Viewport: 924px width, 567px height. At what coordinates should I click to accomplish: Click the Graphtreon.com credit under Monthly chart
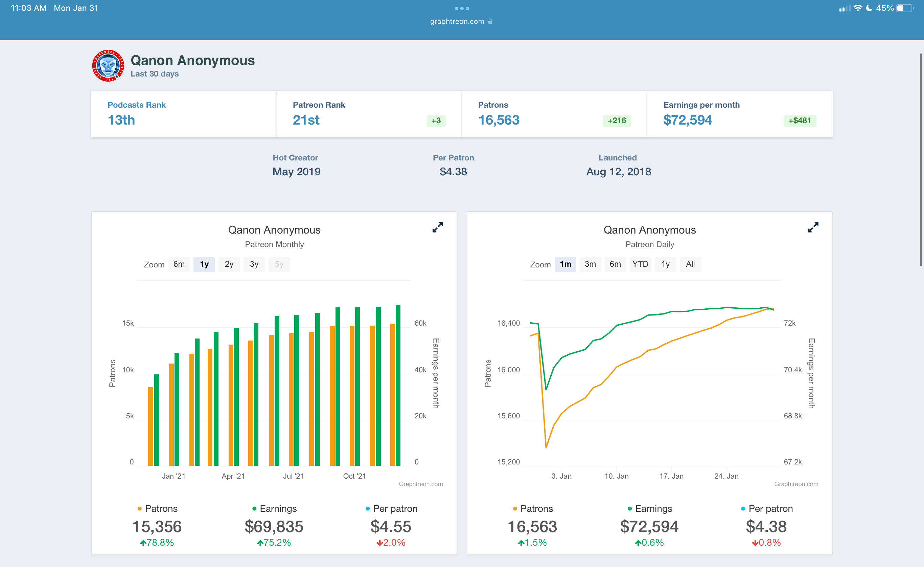tap(421, 484)
